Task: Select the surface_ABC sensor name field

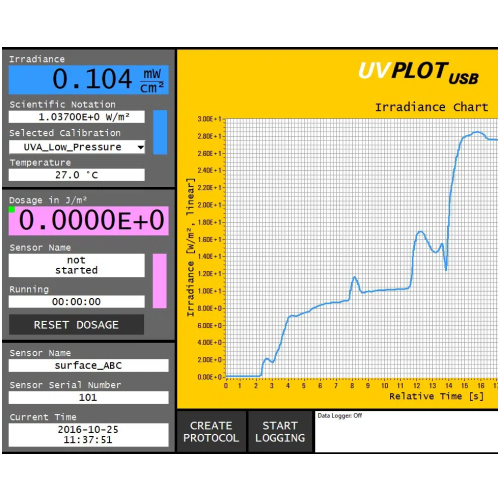Action: tap(89, 366)
